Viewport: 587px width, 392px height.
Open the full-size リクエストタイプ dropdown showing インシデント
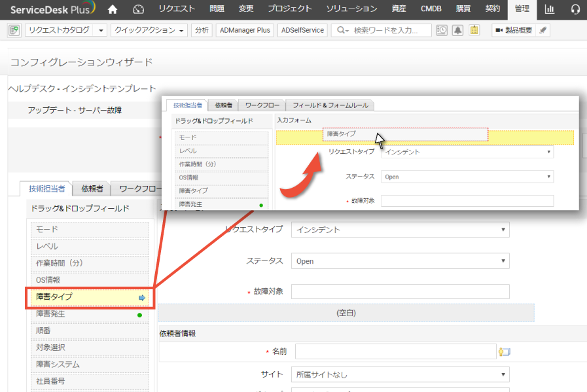pyautogui.click(x=400, y=230)
